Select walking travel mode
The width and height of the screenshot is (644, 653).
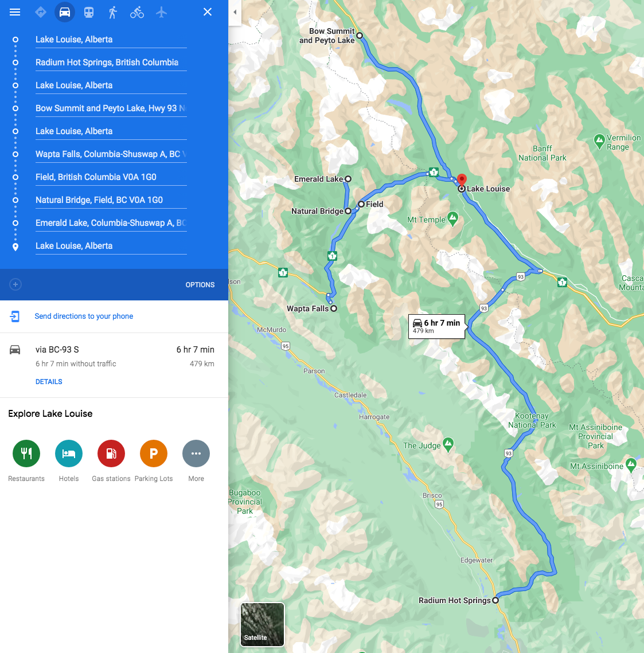112,12
